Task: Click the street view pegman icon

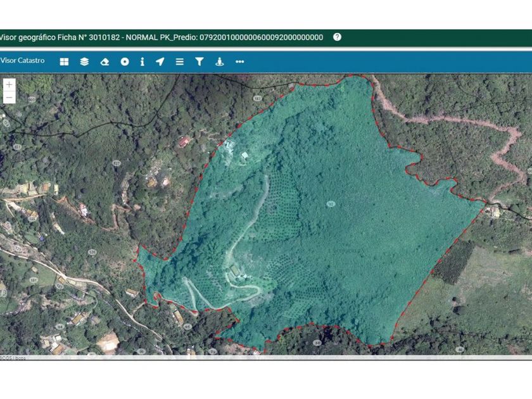Action: point(219,61)
